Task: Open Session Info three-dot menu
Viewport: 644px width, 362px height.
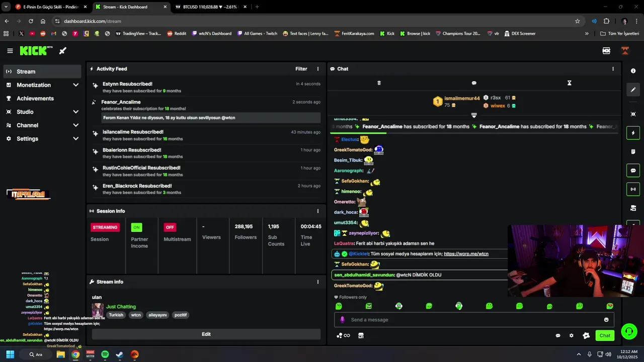Action: point(317,211)
